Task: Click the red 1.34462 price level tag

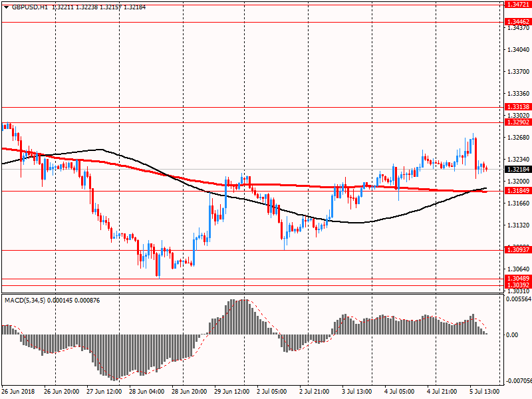Action: pos(518,22)
